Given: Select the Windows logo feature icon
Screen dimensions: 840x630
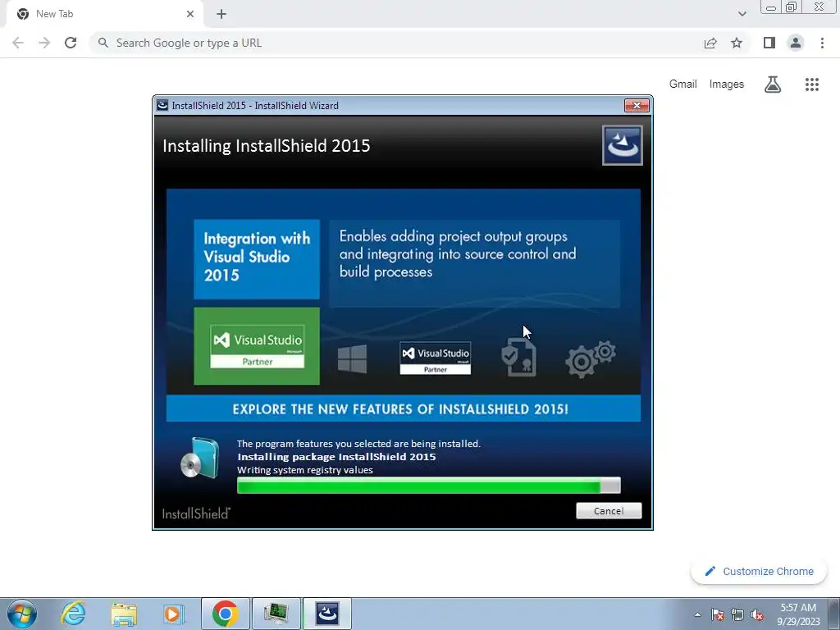Looking at the screenshot, I should 353,358.
